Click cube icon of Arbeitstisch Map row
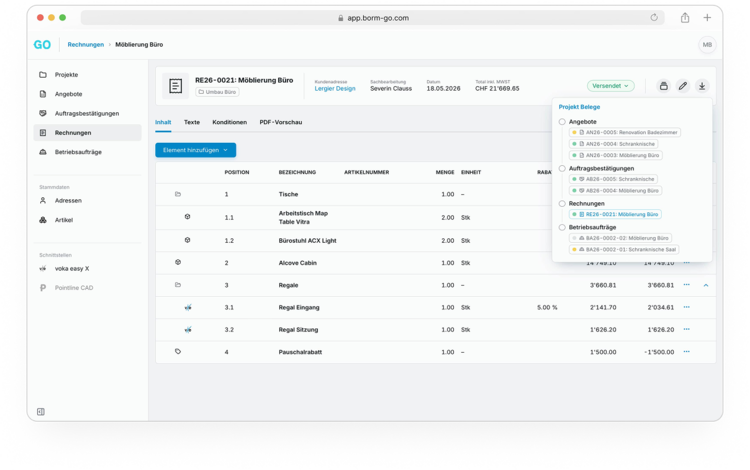This screenshot has height=470, width=750. [x=188, y=217]
